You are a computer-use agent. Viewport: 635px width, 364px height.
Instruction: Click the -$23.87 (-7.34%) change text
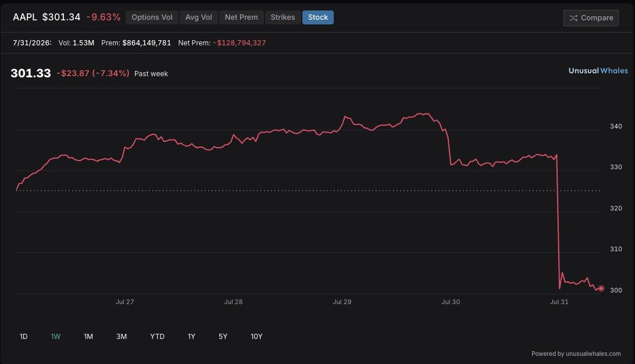[93, 73]
